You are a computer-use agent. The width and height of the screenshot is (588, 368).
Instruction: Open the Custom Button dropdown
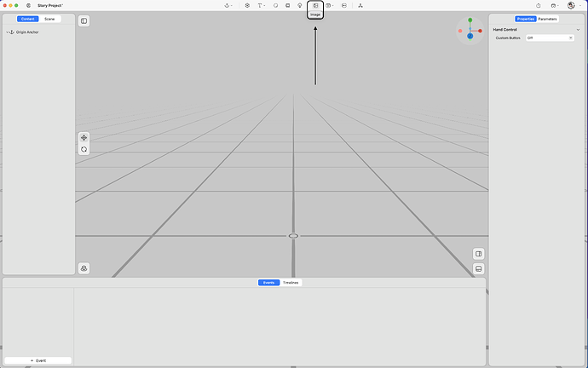[550, 37]
